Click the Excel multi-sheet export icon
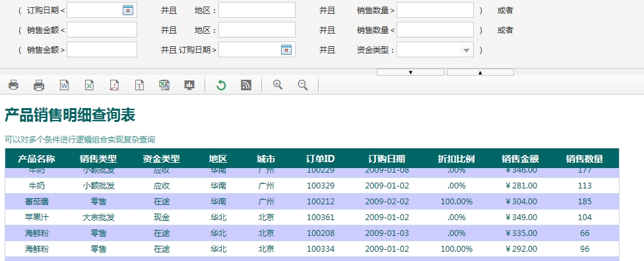Image resolution: width=644 pixels, height=261 pixels. point(164,85)
